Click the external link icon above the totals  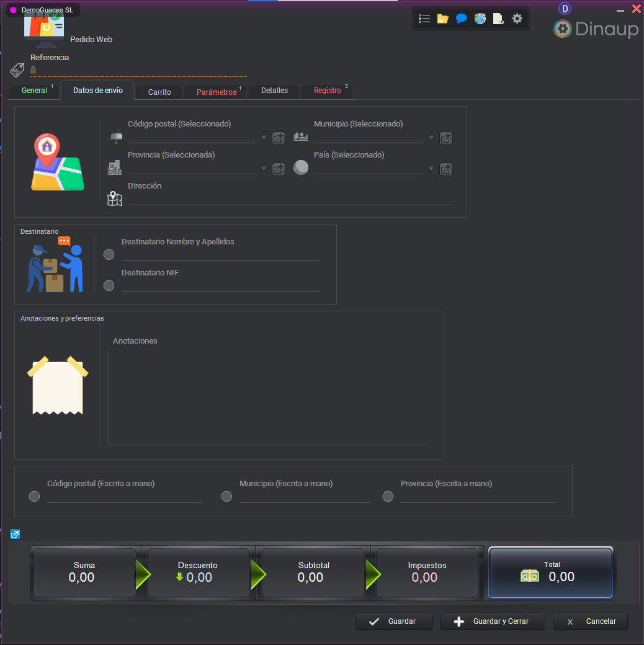pos(14,534)
